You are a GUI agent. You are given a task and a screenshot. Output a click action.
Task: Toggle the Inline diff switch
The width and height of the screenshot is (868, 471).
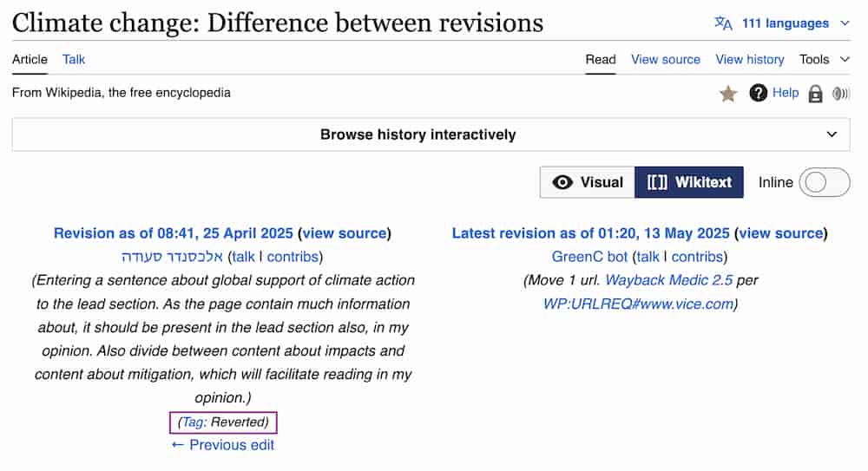tap(825, 182)
